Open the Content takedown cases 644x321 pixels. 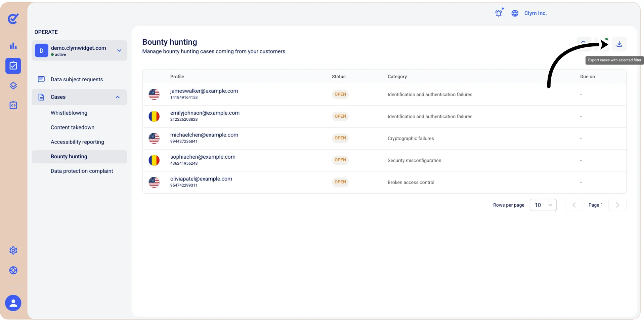point(73,127)
